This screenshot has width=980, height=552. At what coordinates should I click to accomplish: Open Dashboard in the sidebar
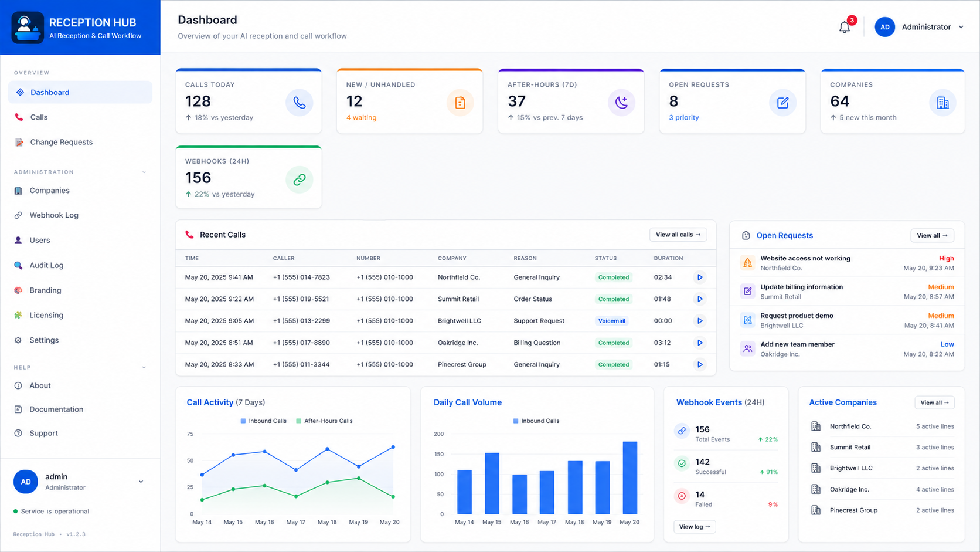[x=80, y=92]
